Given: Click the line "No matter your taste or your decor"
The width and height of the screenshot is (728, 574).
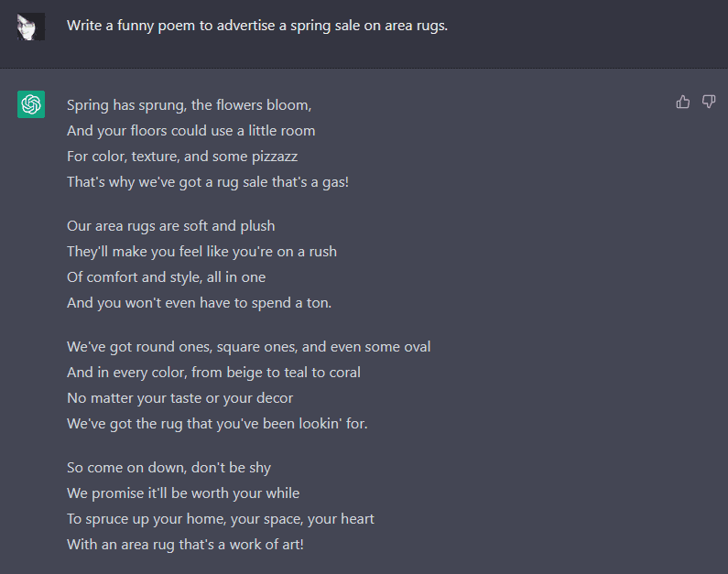Looking at the screenshot, I should coord(179,398).
